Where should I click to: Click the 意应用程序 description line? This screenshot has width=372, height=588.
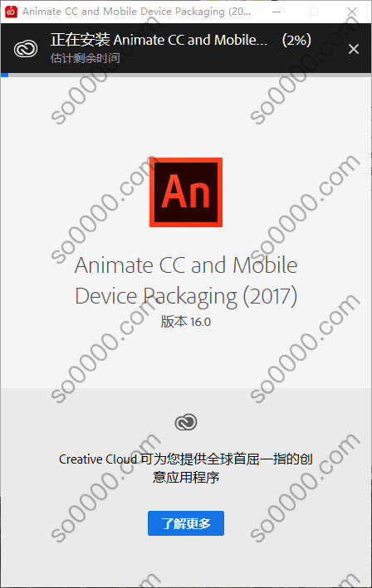[x=186, y=478]
